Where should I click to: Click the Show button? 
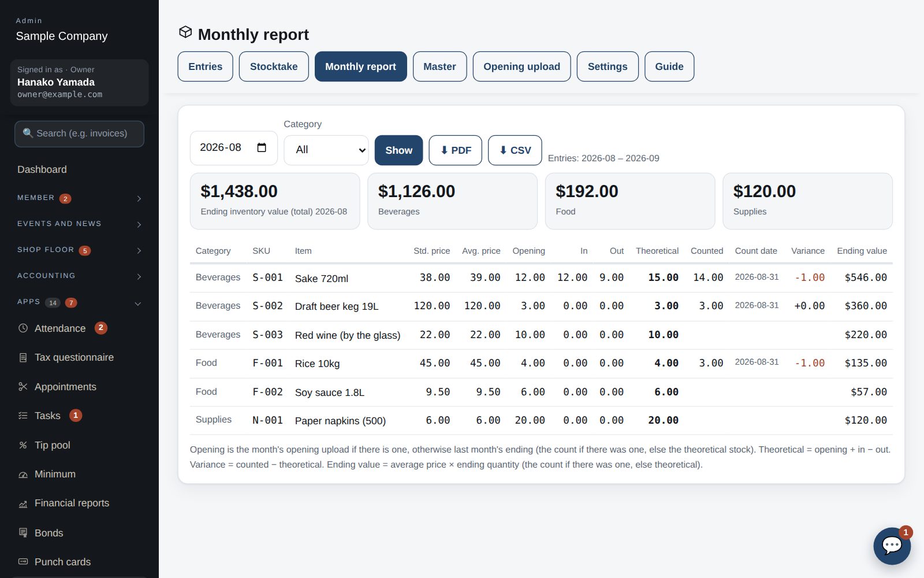(x=398, y=150)
